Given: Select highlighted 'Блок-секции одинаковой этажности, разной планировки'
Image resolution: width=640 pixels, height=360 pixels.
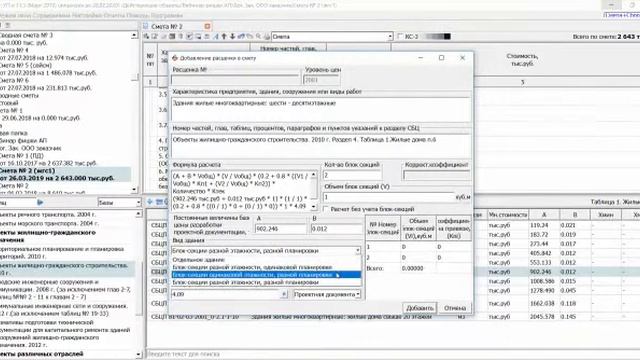Looking at the screenshot, I should pos(266,275).
